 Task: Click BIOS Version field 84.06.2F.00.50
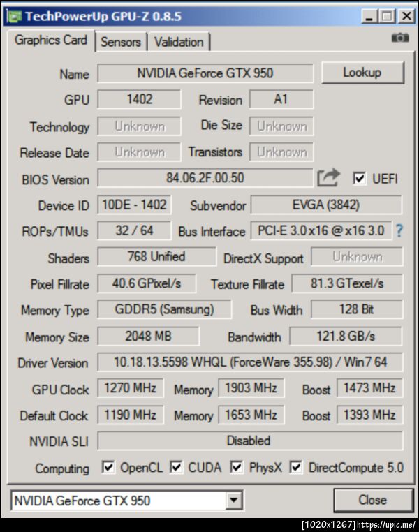[x=205, y=178]
